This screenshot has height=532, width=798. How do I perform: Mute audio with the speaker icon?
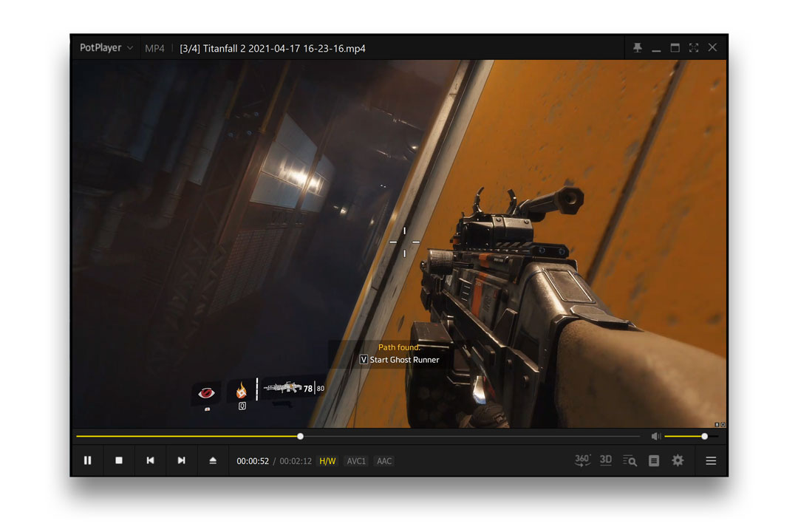click(x=656, y=436)
